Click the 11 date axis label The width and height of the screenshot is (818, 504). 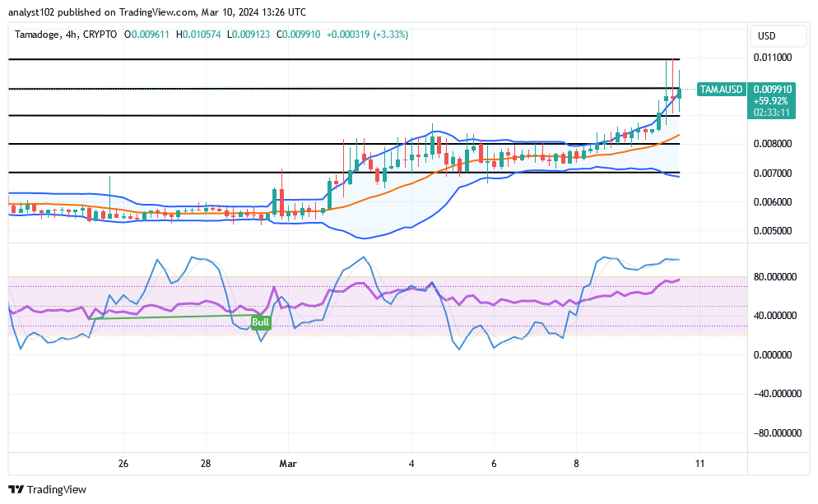point(699,464)
